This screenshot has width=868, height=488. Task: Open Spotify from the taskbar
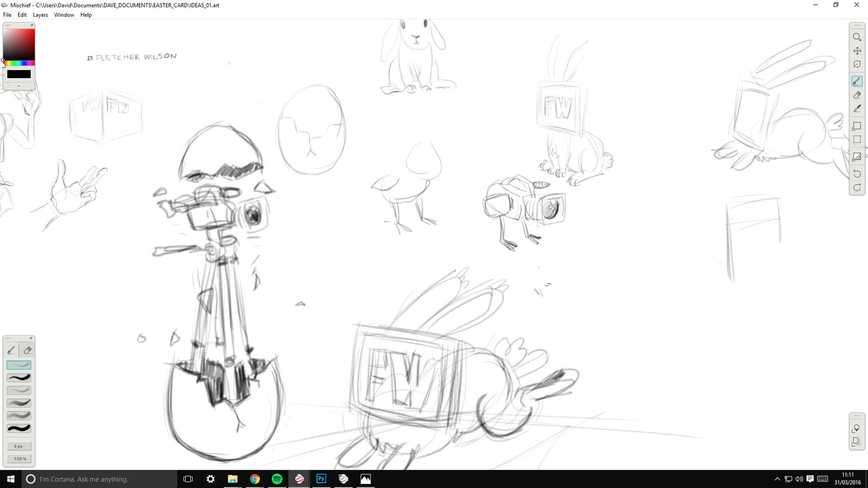pos(277,479)
